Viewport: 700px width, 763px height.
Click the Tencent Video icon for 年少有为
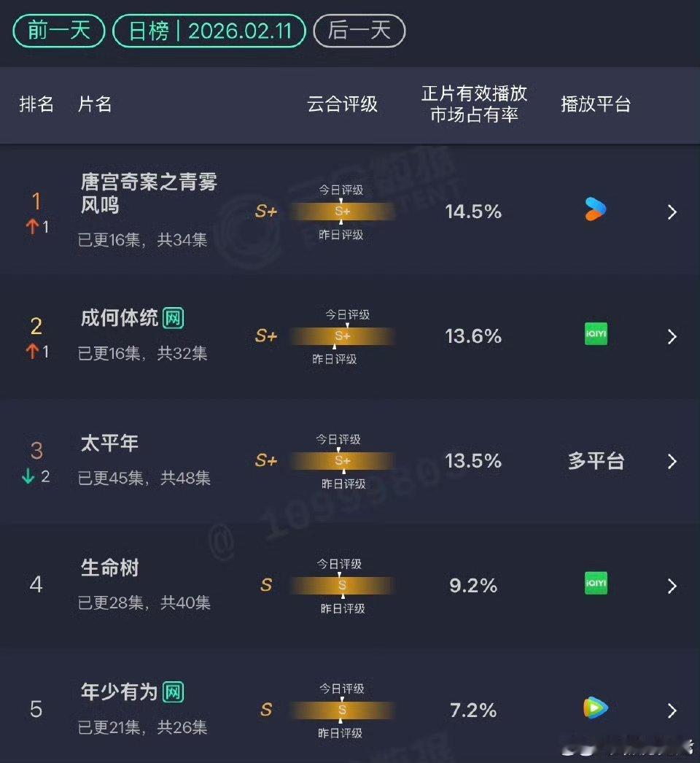click(x=596, y=708)
